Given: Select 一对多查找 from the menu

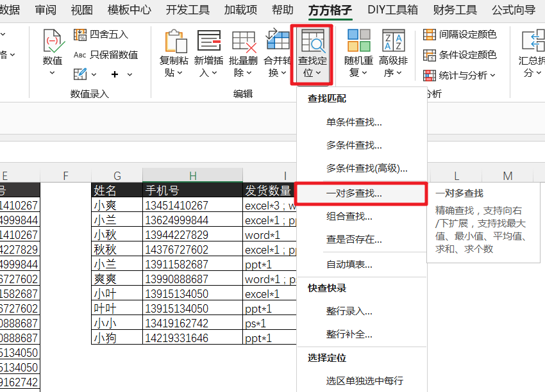Looking at the screenshot, I should tap(354, 193).
